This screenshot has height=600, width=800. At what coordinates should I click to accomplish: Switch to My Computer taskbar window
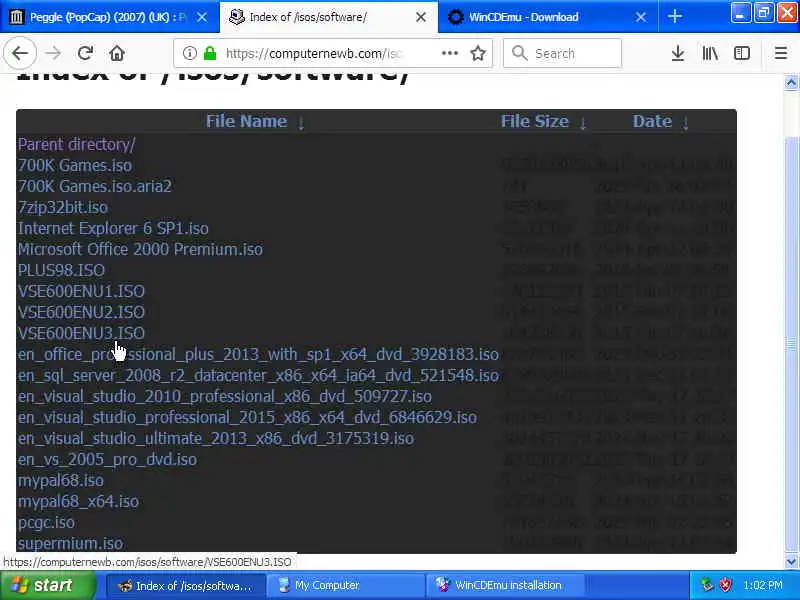click(345, 585)
